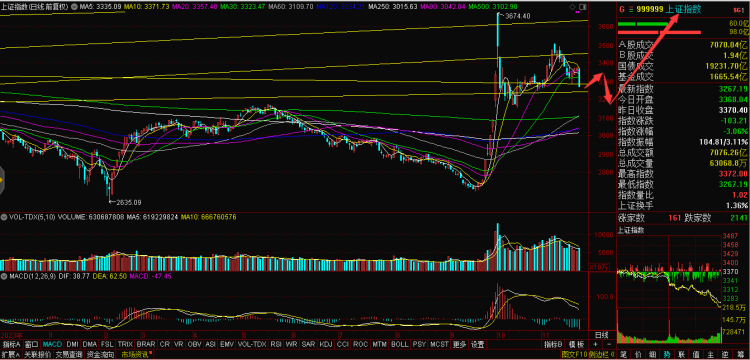The width and height of the screenshot is (750, 360).
Task: Switch indicator to KDJ
Action: pos(325,344)
